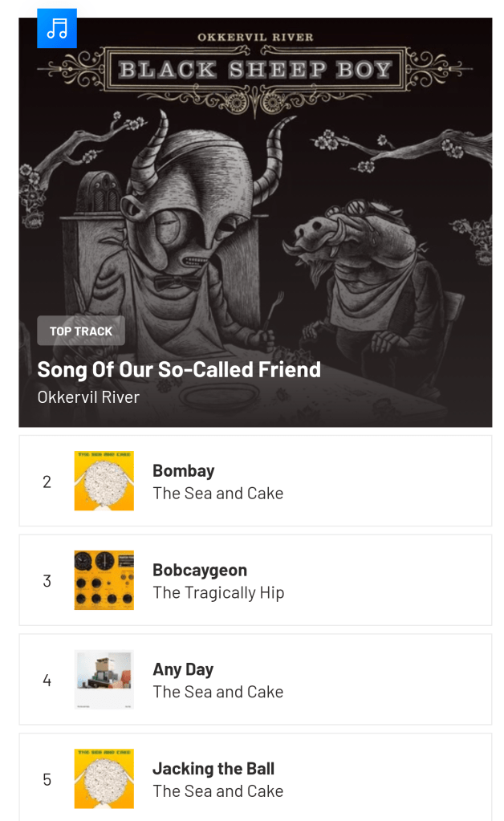The height and width of the screenshot is (821, 504).
Task: Click the Bombay album art thumbnail
Action: (104, 481)
